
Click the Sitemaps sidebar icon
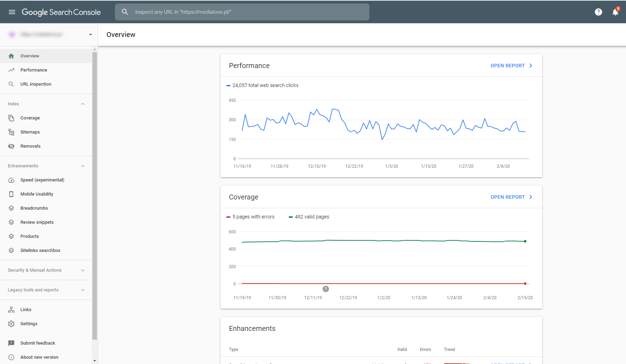point(11,132)
